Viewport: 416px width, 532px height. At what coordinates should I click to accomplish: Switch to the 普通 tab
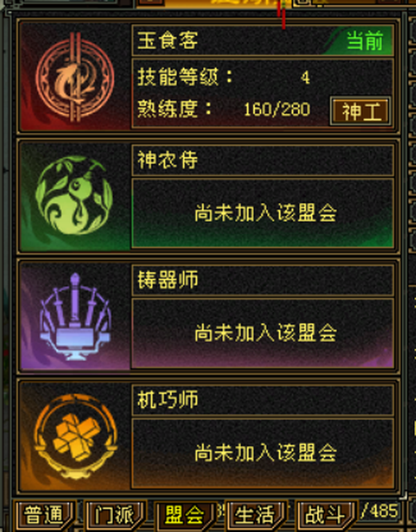44,515
